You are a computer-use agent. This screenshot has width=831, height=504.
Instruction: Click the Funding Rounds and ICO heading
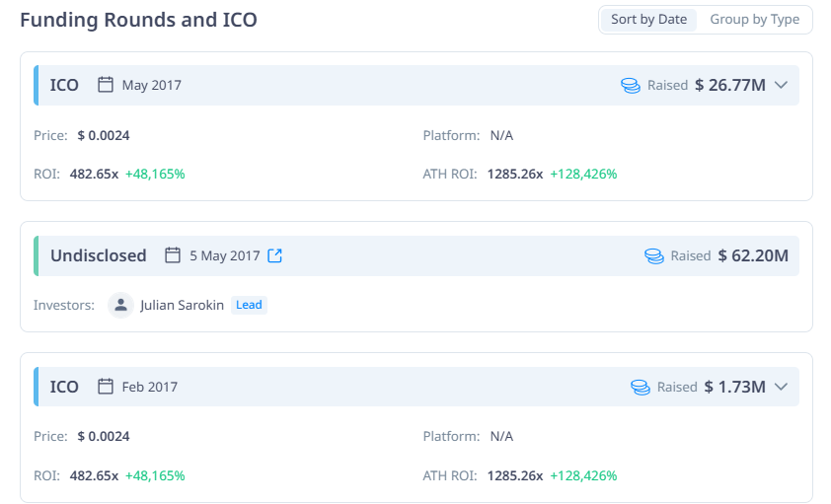pos(138,20)
